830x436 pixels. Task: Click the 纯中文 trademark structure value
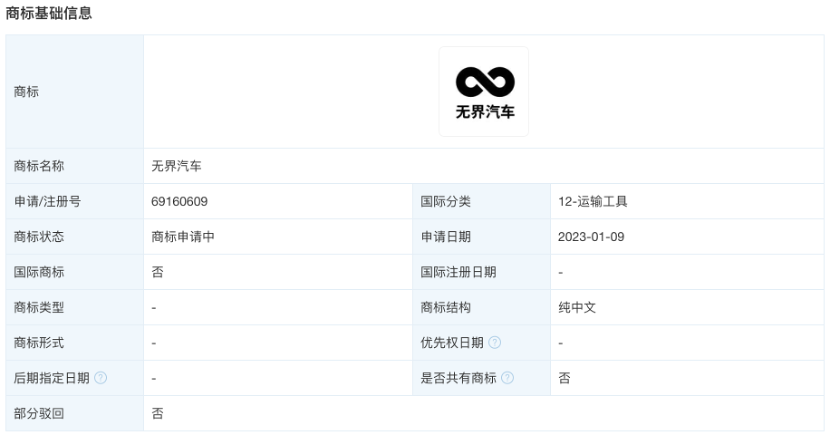[x=577, y=307]
